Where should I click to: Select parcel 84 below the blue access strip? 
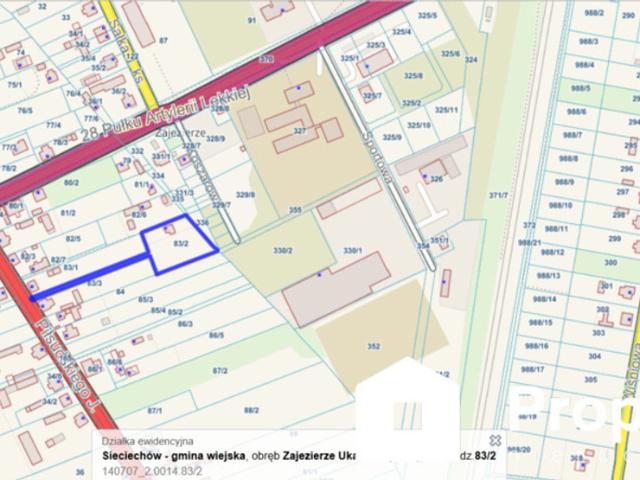tap(120, 291)
